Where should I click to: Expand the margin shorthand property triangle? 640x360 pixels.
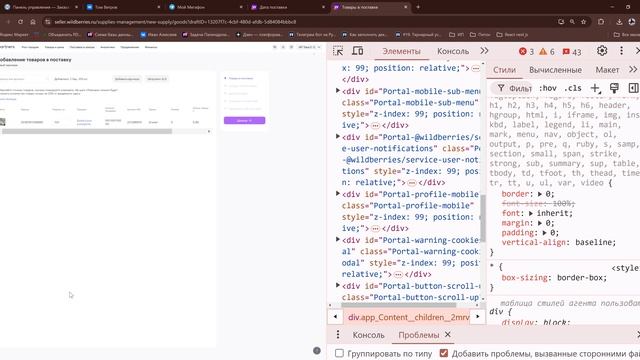pyautogui.click(x=540, y=223)
